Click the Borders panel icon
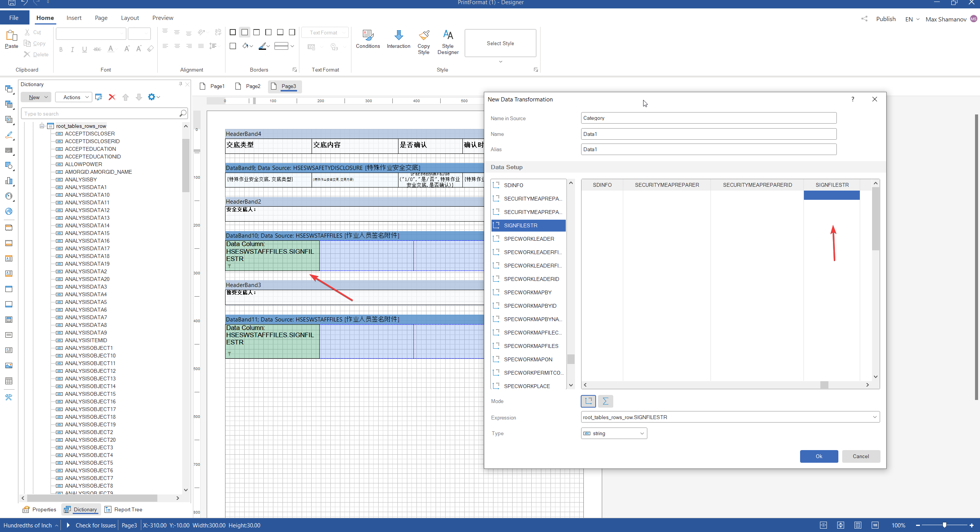Viewport: 980px width, 532px height. [x=296, y=70]
